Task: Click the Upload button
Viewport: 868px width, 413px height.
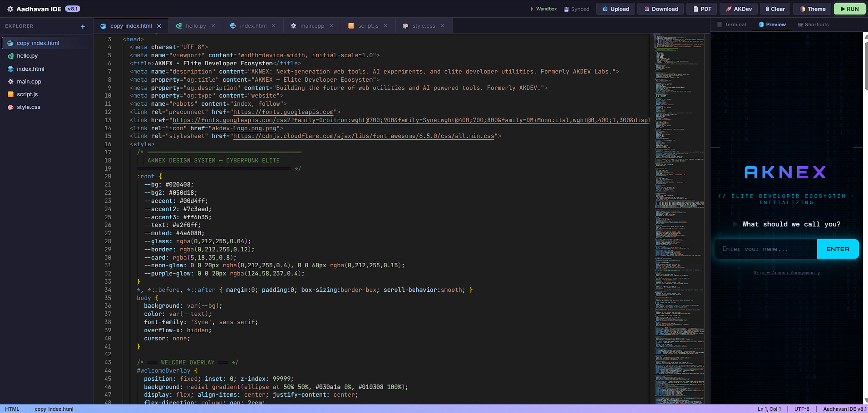Action: point(616,9)
